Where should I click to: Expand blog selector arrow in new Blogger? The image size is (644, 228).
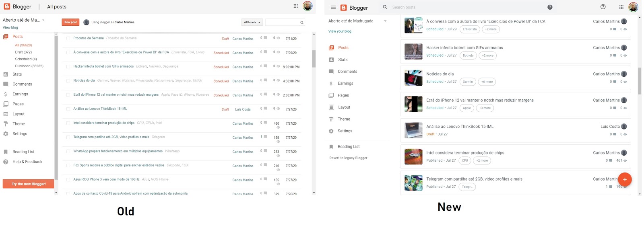[385, 21]
